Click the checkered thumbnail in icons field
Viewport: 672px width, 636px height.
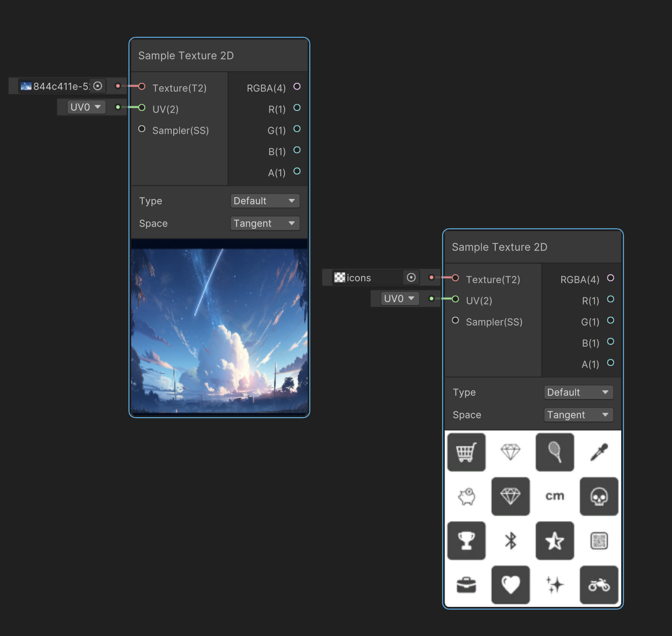pos(339,277)
